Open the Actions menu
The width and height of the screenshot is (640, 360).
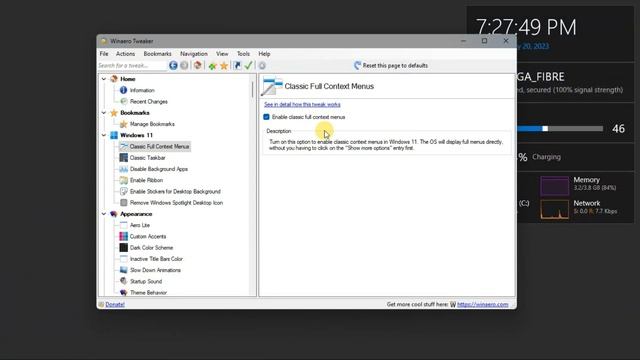(x=125, y=53)
